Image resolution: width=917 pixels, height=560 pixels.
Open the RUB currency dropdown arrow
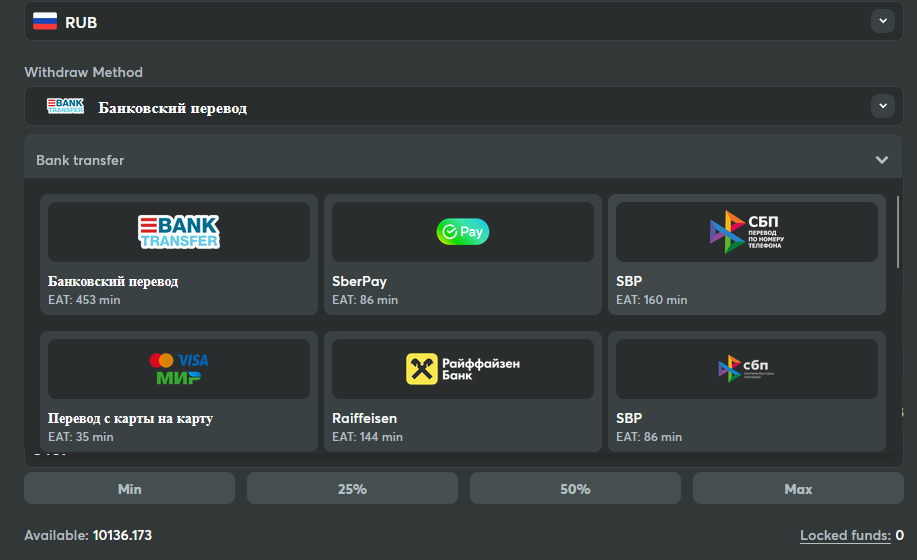click(x=882, y=22)
